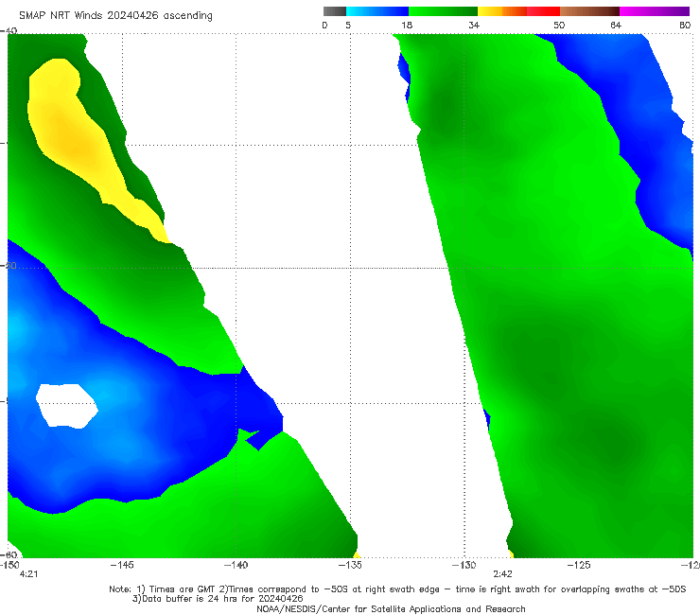
Task: Select the red segment of the color bar
Action: click(543, 11)
